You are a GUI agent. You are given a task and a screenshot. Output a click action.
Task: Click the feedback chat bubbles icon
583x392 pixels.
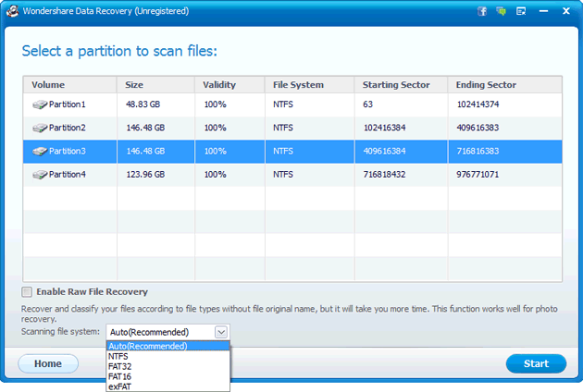502,11
